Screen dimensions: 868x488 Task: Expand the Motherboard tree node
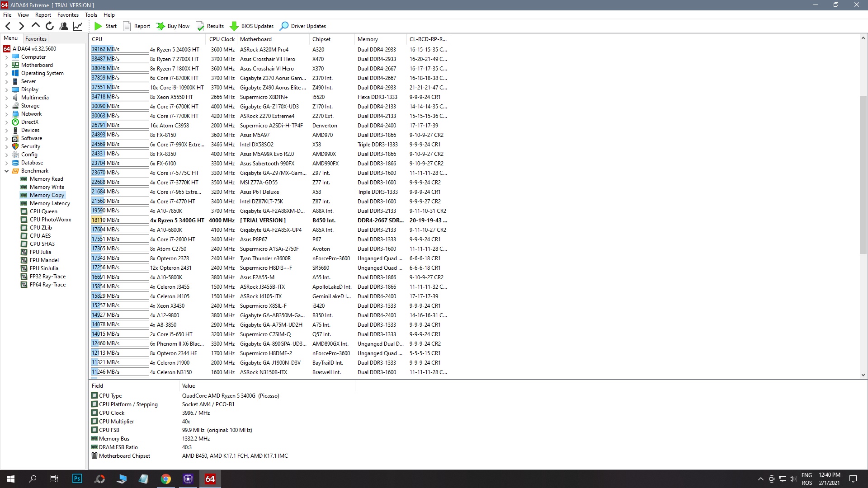pyautogui.click(x=6, y=66)
